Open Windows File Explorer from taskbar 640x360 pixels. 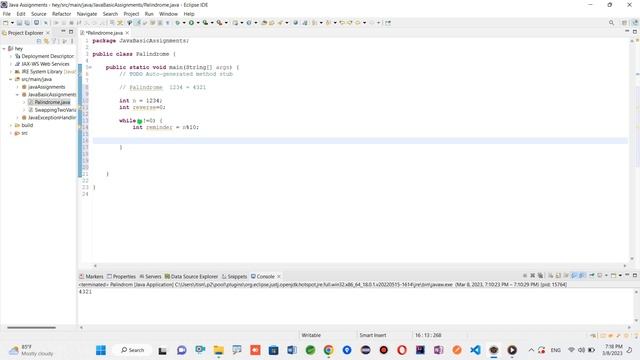(x=219, y=350)
